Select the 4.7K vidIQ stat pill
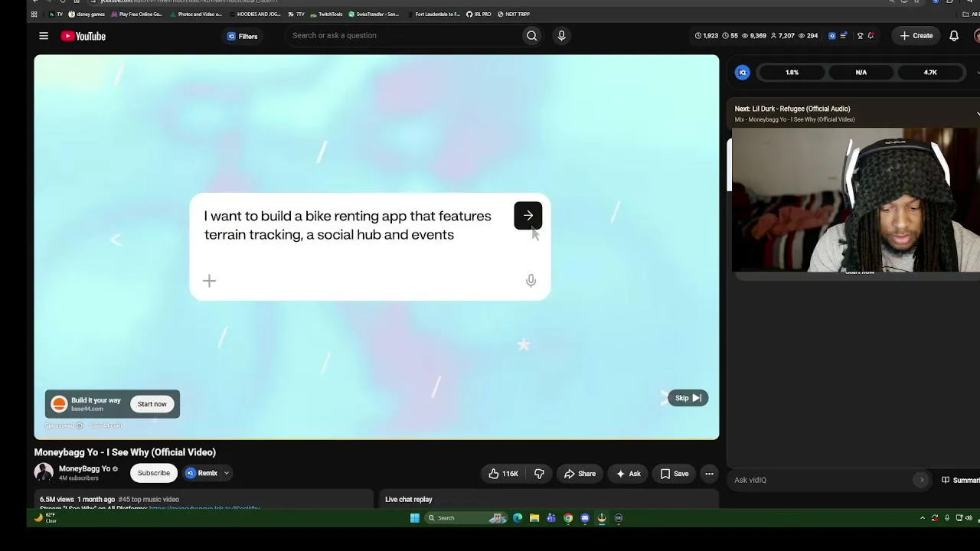The width and height of the screenshot is (980, 551). [930, 73]
